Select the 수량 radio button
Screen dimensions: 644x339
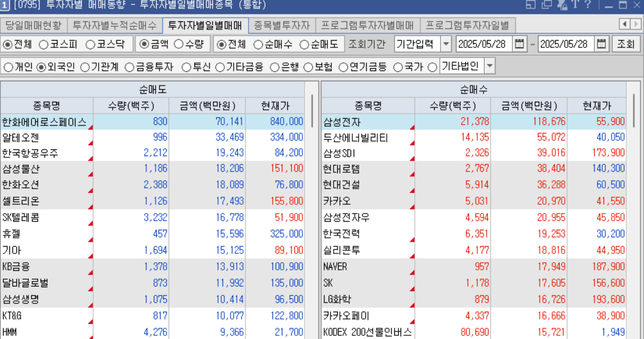[x=179, y=44]
